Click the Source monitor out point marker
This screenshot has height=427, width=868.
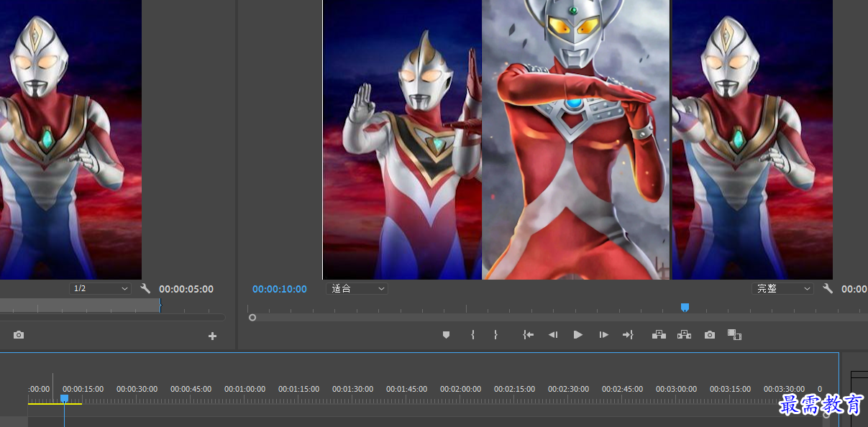(160, 306)
